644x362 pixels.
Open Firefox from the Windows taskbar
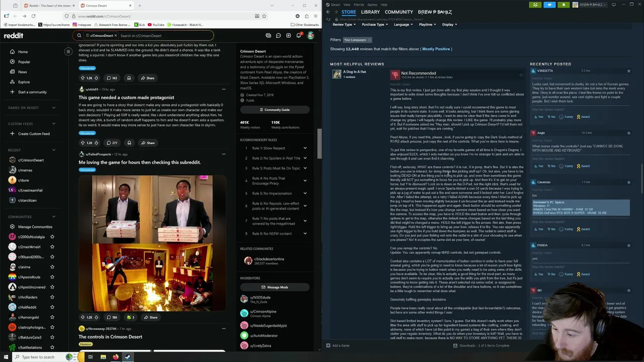click(115, 357)
